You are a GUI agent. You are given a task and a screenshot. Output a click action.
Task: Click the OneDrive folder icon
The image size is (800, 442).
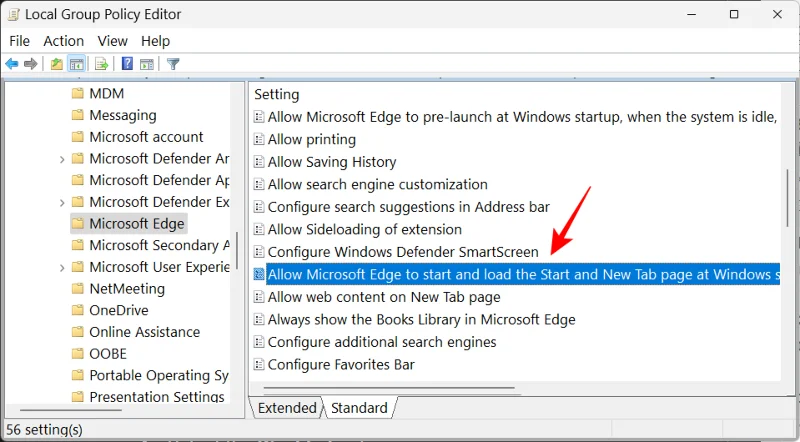pyautogui.click(x=78, y=310)
